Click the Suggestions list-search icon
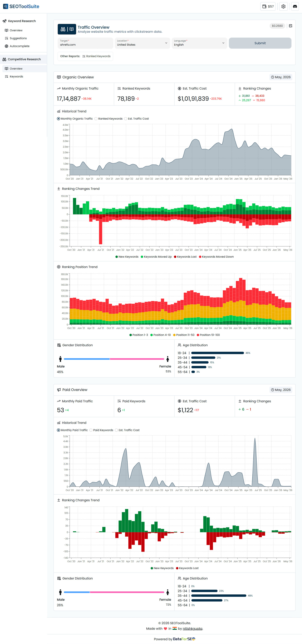The height and width of the screenshot is (644, 302). point(6,38)
